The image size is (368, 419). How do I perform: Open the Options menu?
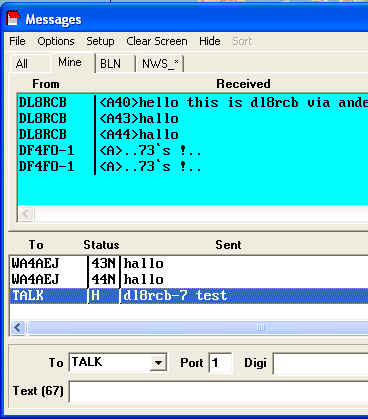[x=56, y=41]
